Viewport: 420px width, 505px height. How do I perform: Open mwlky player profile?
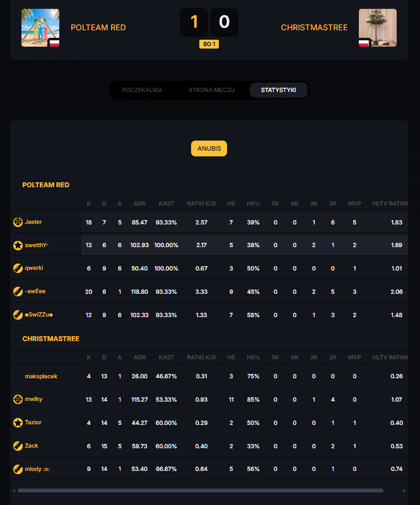[33, 399]
